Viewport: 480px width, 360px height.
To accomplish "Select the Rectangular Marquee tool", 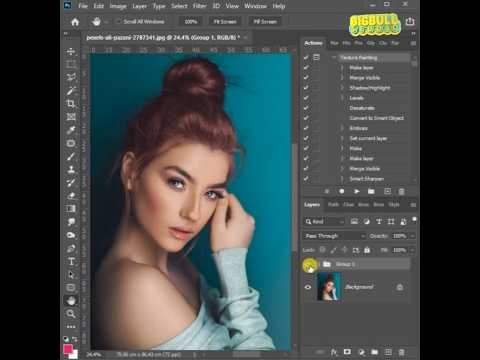I will pyautogui.click(x=71, y=64).
